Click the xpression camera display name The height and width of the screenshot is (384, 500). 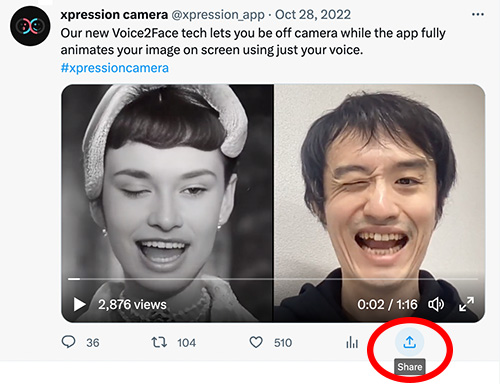point(114,15)
